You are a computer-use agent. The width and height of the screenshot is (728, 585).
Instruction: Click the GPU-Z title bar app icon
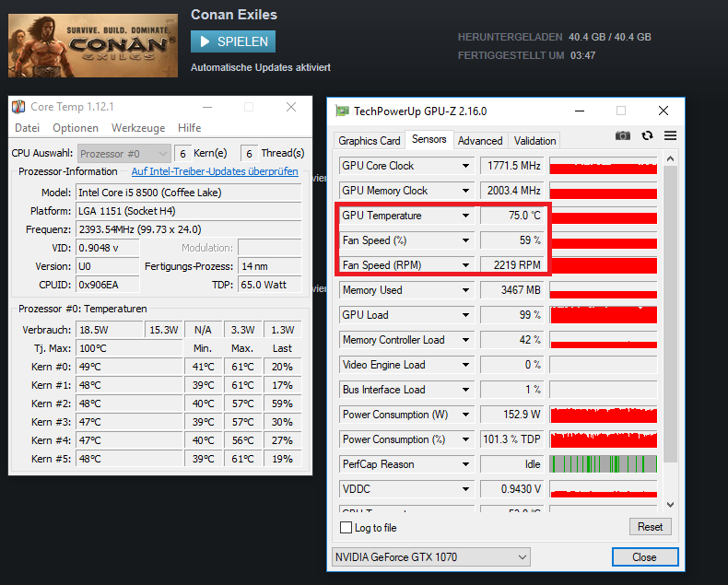click(342, 111)
